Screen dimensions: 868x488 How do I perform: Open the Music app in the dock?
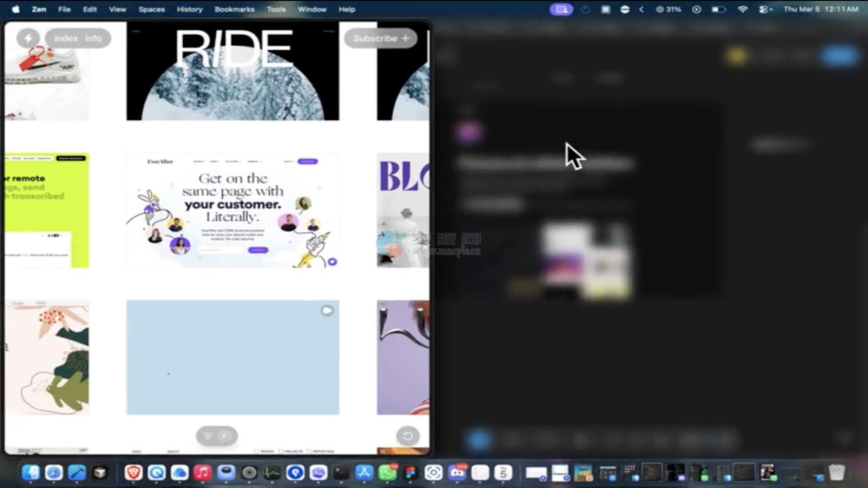pyautogui.click(x=203, y=473)
